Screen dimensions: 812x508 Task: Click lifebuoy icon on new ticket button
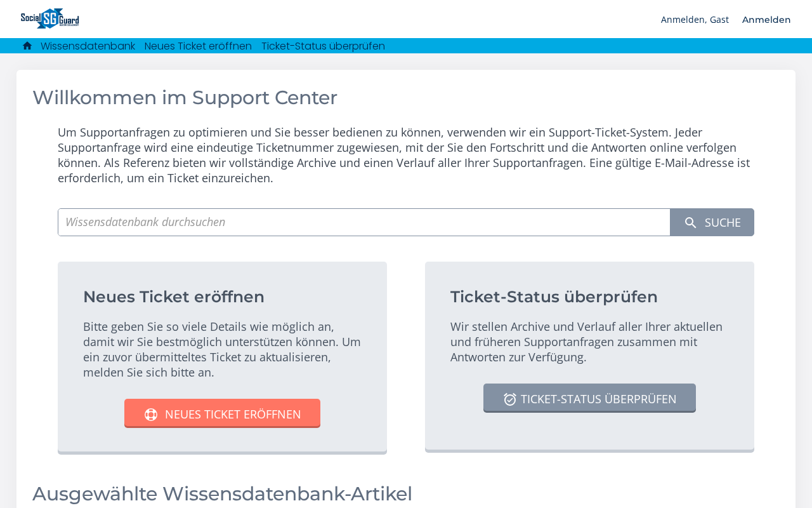(x=151, y=415)
